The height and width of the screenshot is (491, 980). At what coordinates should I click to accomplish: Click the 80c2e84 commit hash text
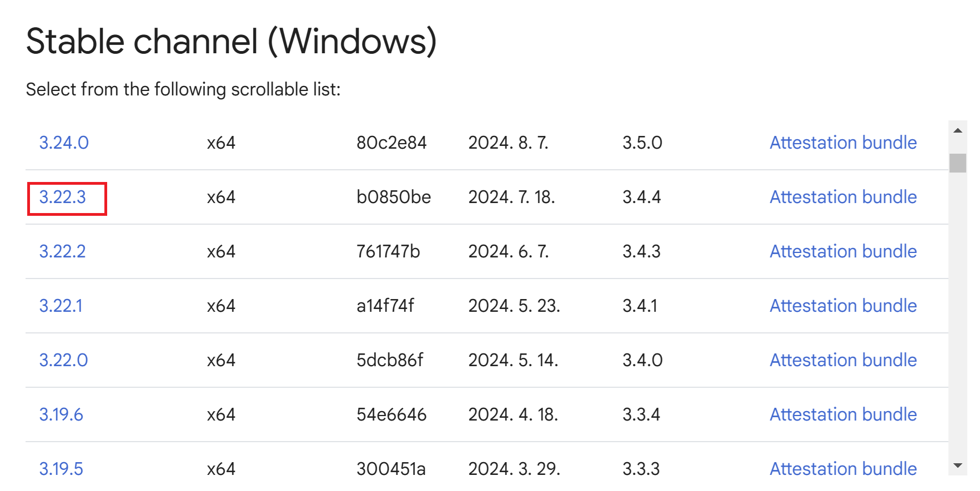click(391, 143)
